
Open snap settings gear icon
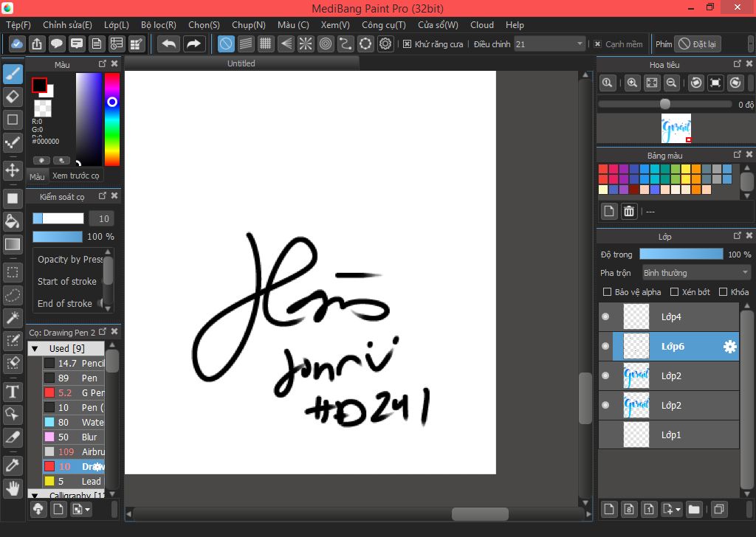(385, 44)
